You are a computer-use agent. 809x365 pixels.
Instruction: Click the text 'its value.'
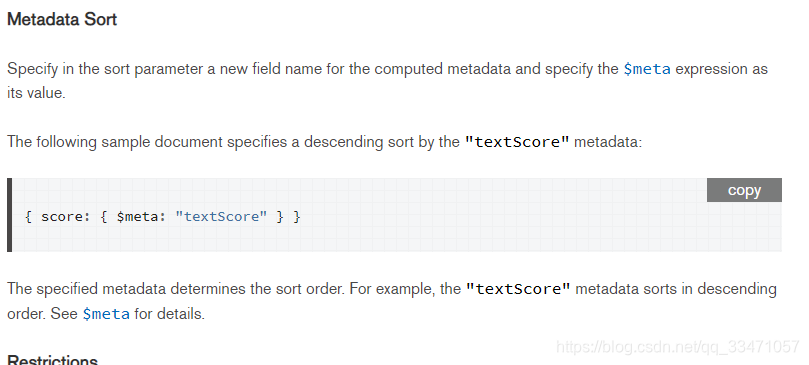tap(36, 93)
